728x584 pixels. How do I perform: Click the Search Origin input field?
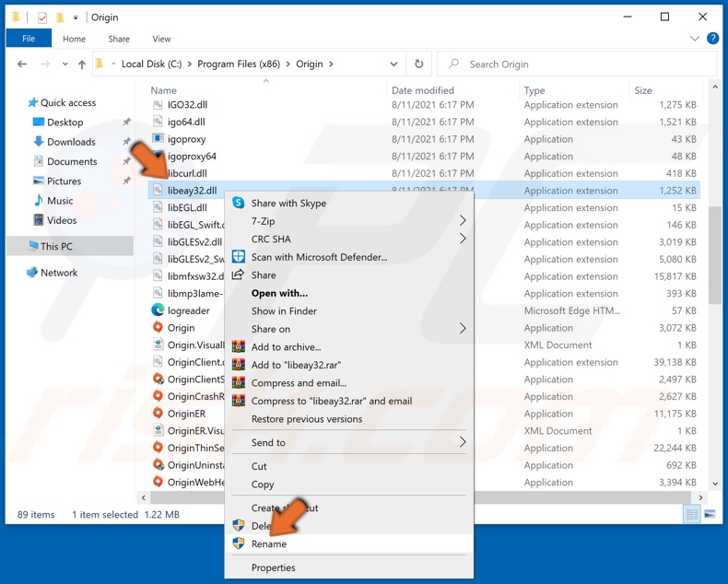577,64
